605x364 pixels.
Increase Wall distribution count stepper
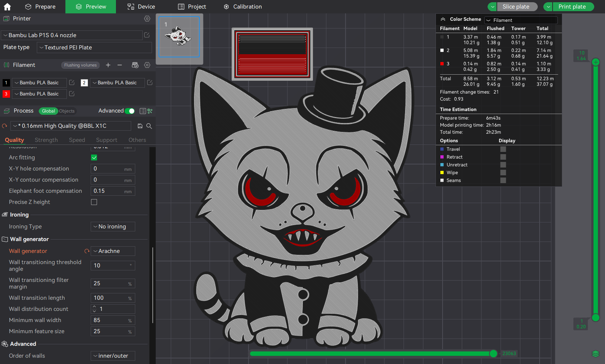(94, 307)
